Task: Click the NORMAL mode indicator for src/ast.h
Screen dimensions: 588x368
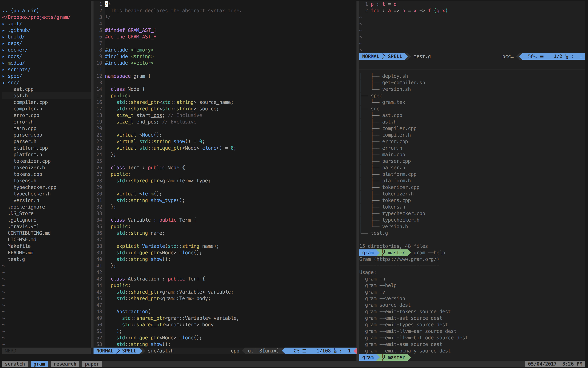Action: (x=105, y=351)
